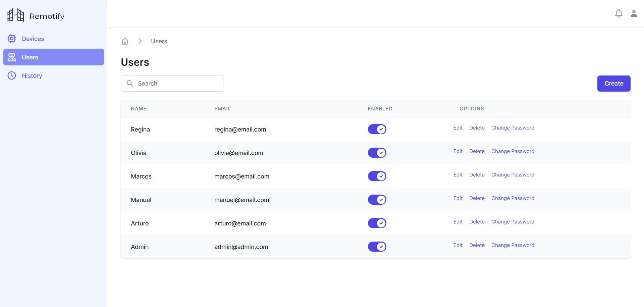
Task: Change password for Arturo
Action: click(x=513, y=222)
